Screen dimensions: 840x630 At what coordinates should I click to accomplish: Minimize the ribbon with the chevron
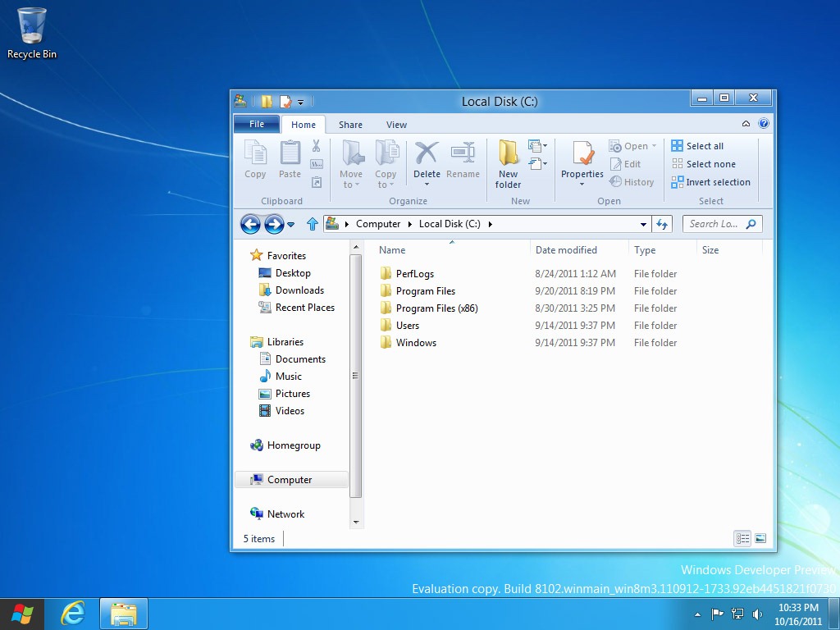point(746,125)
